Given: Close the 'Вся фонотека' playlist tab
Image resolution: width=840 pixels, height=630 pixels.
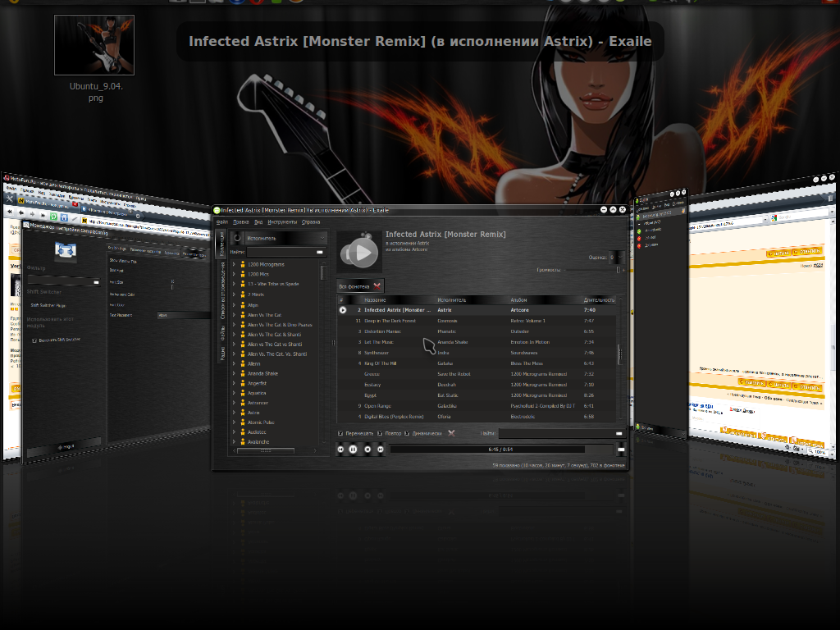Looking at the screenshot, I should (x=377, y=286).
